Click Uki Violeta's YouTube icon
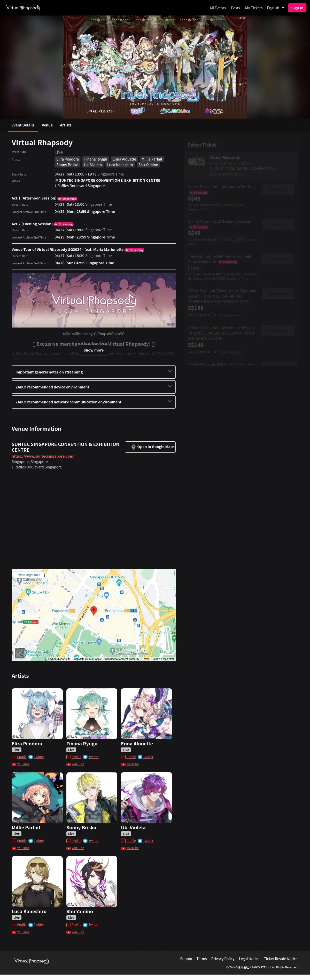310x980 pixels. pyautogui.click(x=123, y=848)
